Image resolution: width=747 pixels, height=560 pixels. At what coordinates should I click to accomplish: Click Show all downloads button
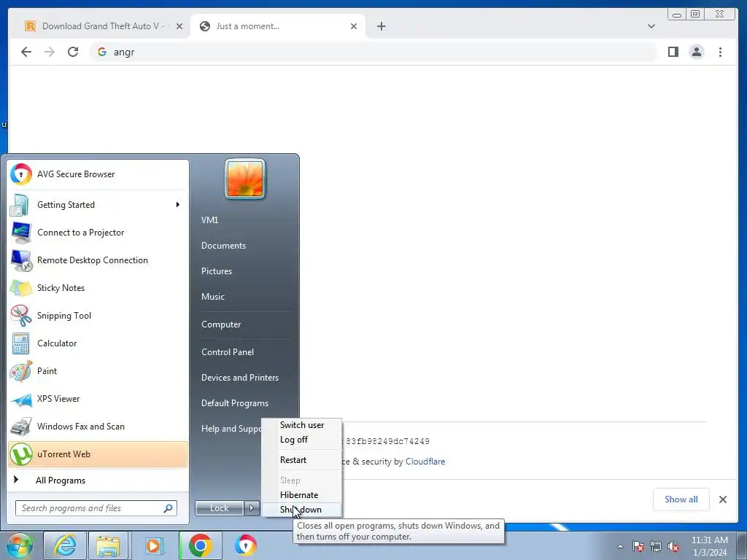pyautogui.click(x=681, y=499)
